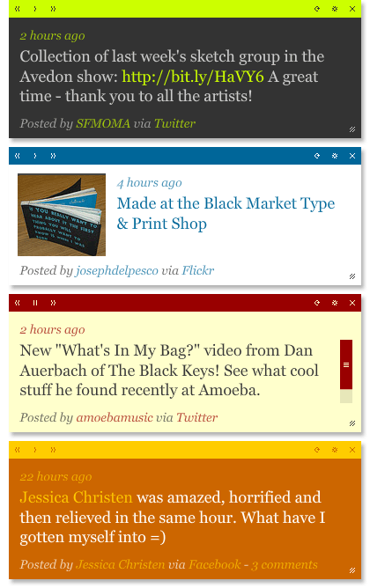Play the green SFMOMA widget feed
The height and width of the screenshot is (588, 370).
[35, 9]
